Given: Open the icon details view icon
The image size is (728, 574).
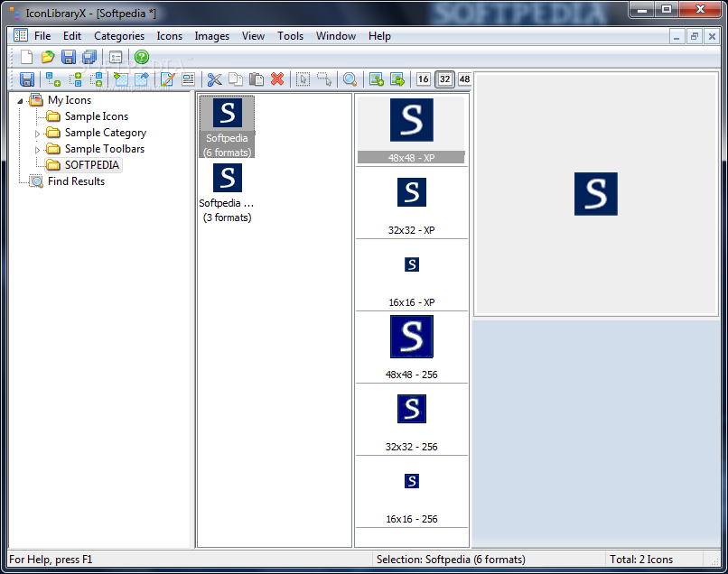Looking at the screenshot, I should 189,79.
